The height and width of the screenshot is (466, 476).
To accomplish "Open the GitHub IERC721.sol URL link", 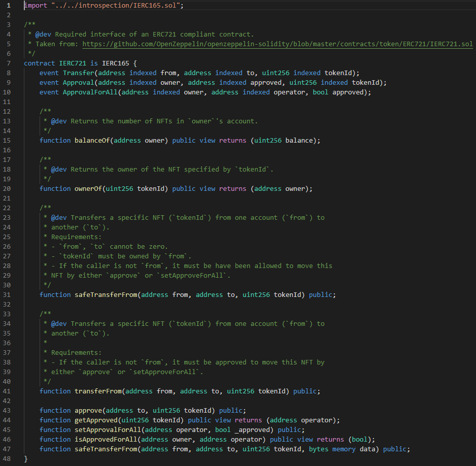I will pos(278,44).
